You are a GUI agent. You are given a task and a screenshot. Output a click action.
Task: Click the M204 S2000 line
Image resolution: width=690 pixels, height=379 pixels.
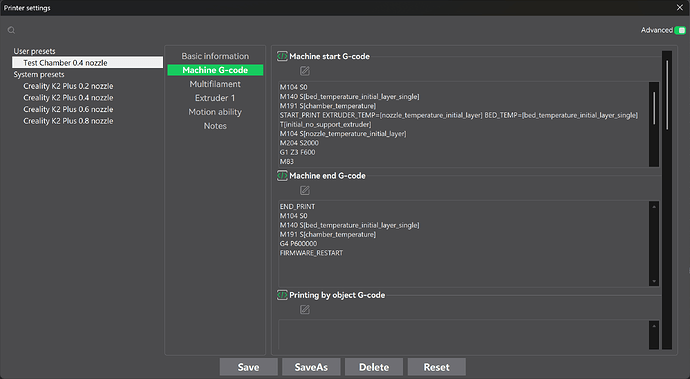tap(299, 143)
